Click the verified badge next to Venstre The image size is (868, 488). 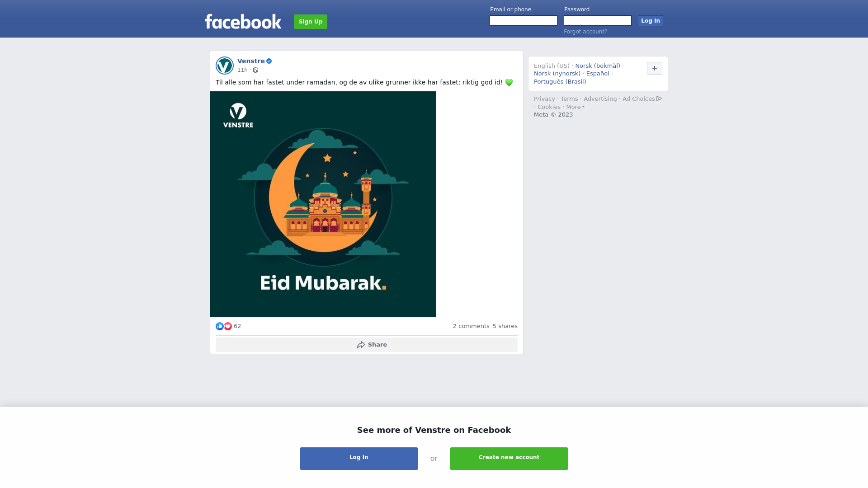(x=269, y=61)
